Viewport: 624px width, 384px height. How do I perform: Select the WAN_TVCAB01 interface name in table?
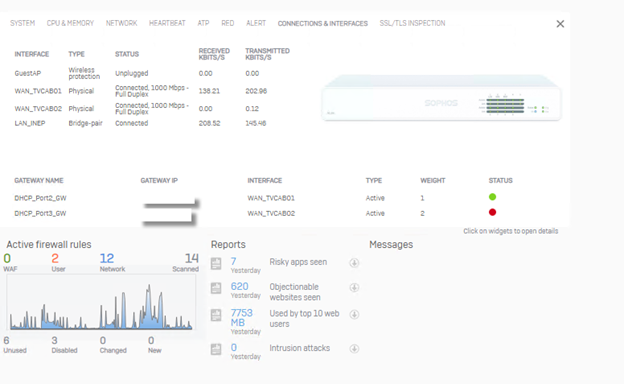38,91
